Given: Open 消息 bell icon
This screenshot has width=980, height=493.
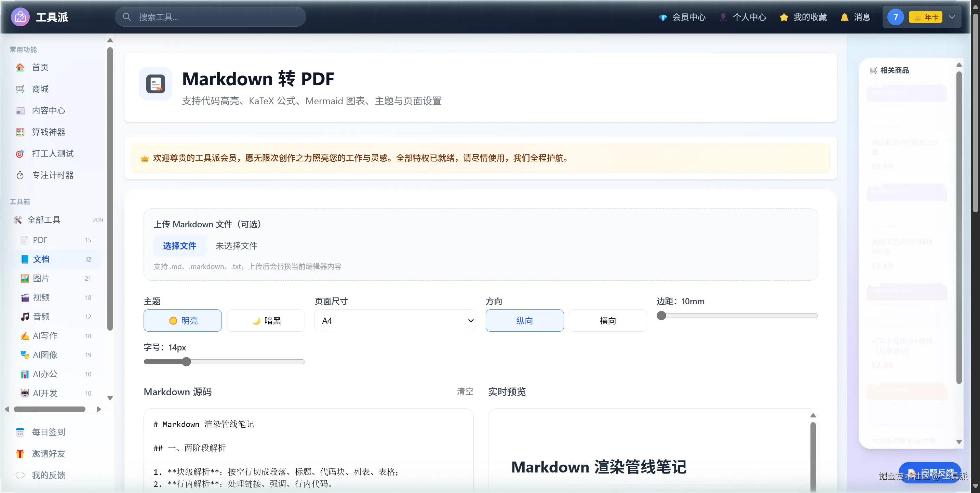Looking at the screenshot, I should 845,17.
